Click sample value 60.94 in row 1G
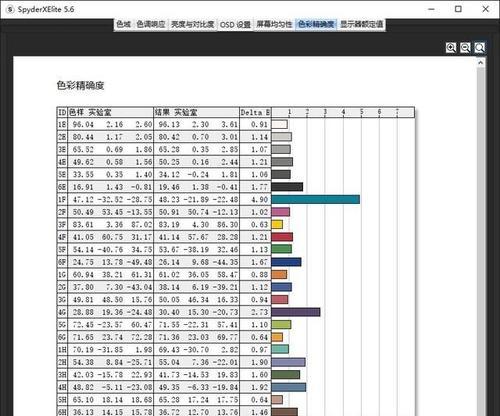 pos(83,274)
